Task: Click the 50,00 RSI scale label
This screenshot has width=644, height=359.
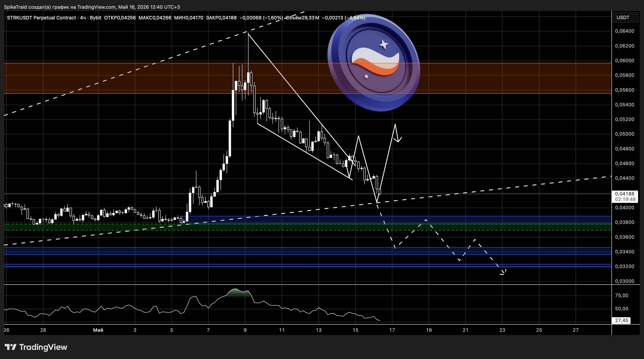Action: [621, 309]
